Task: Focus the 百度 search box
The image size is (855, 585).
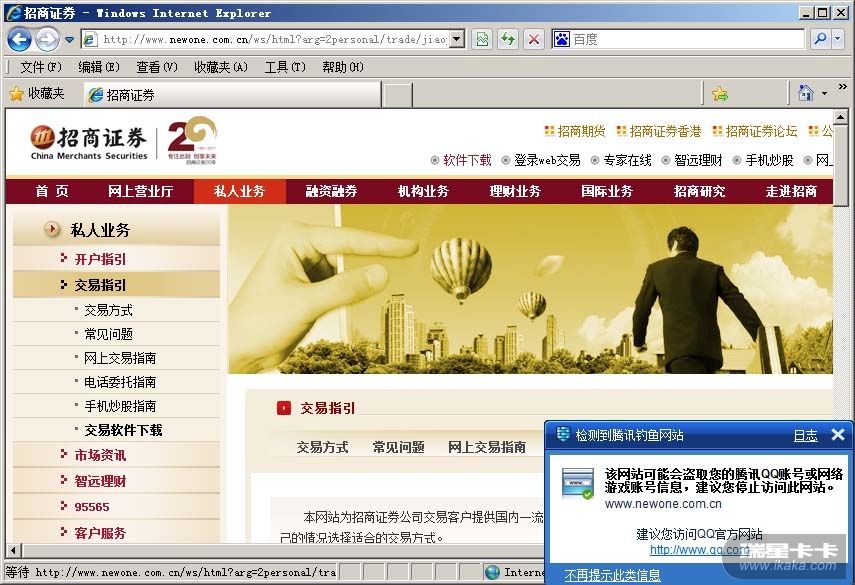Action: (x=687, y=39)
